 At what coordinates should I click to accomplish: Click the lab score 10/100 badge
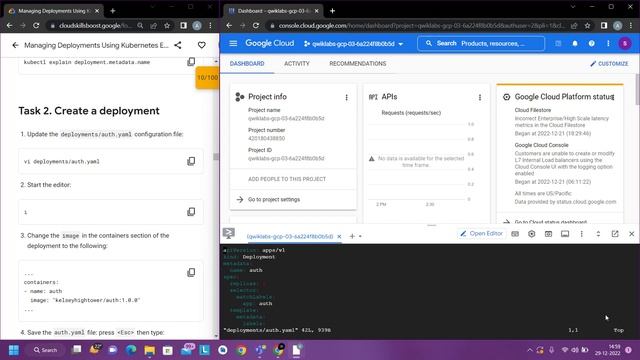tap(207, 78)
